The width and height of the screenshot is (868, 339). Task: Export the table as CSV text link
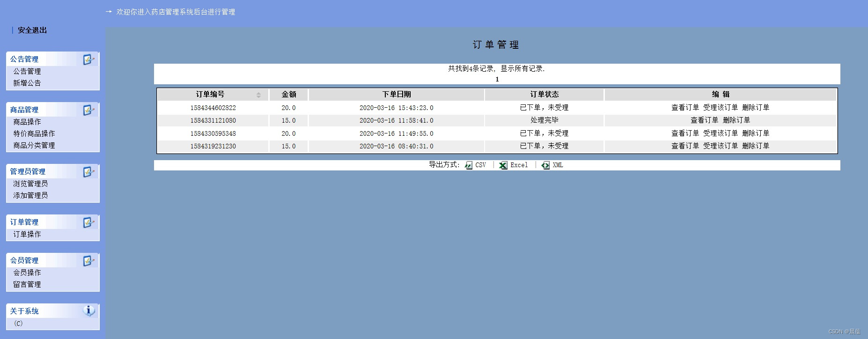(481, 165)
